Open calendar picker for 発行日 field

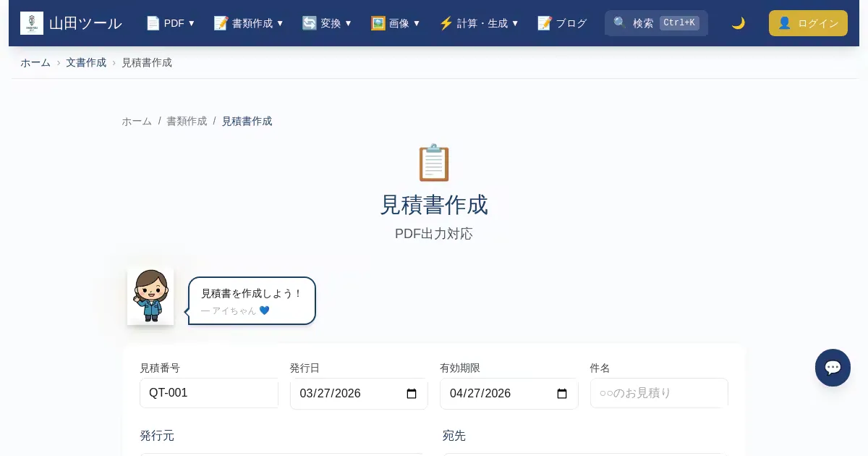tap(412, 394)
